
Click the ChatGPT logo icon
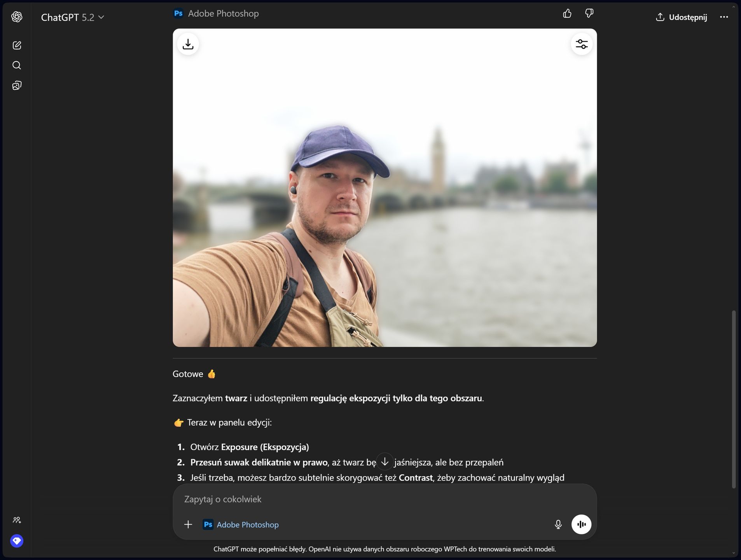coord(17,17)
